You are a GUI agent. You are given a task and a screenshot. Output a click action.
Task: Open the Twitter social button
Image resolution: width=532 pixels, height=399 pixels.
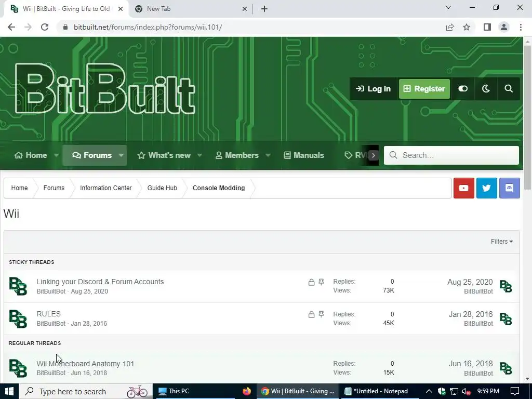click(486, 188)
